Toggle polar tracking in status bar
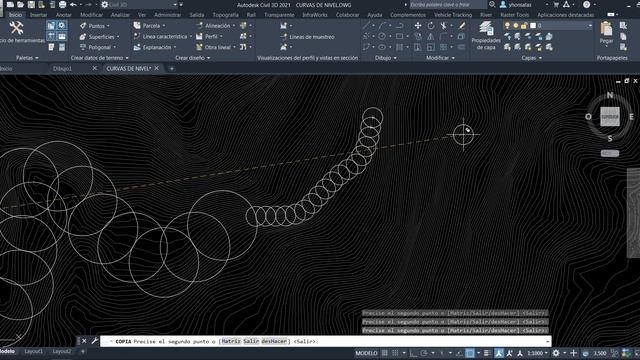Image resolution: width=640 pixels, height=360 pixels. point(424,353)
